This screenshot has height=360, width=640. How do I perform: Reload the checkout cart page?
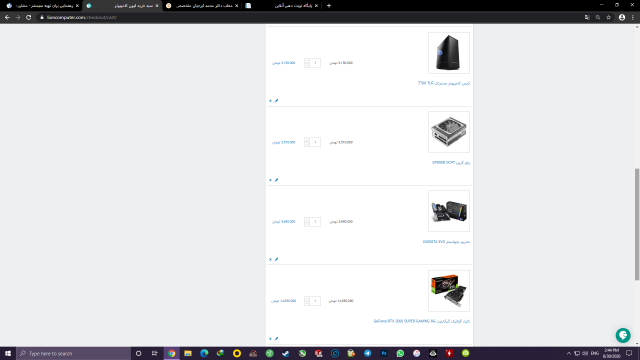(29, 17)
